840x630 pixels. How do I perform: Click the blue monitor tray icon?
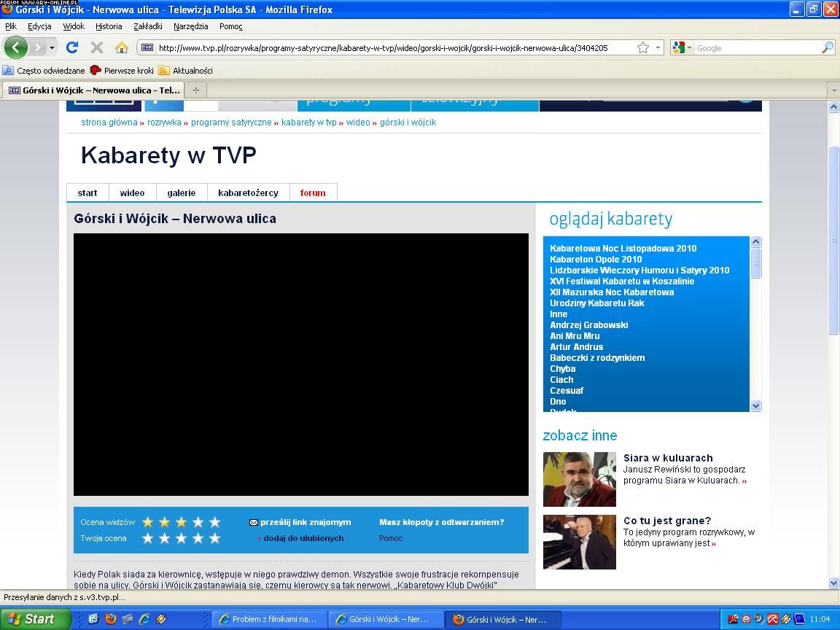798,619
